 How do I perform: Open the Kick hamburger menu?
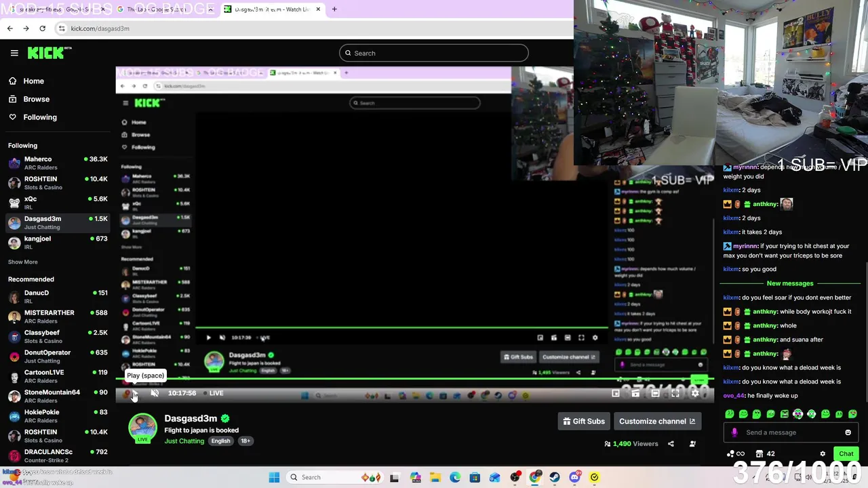coord(14,53)
